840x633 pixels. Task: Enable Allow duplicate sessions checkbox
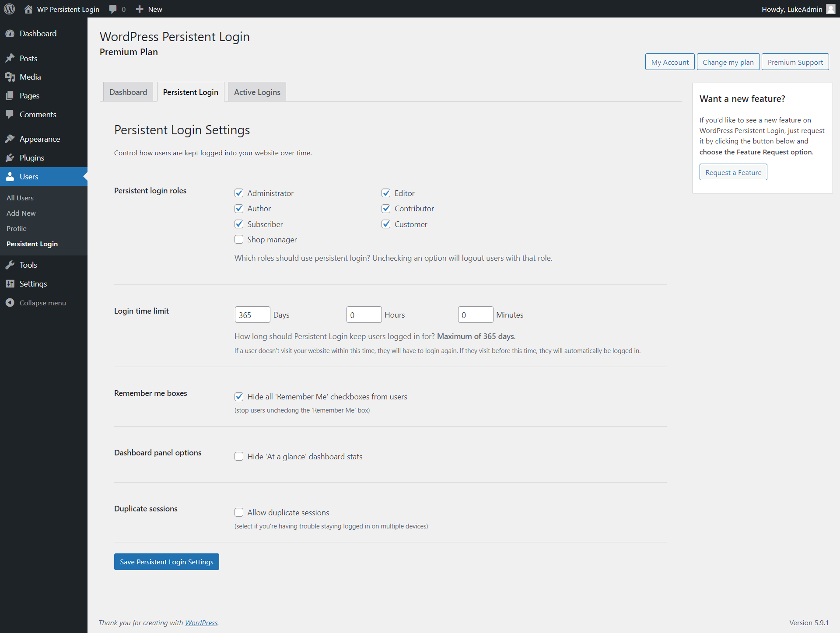pyautogui.click(x=239, y=512)
